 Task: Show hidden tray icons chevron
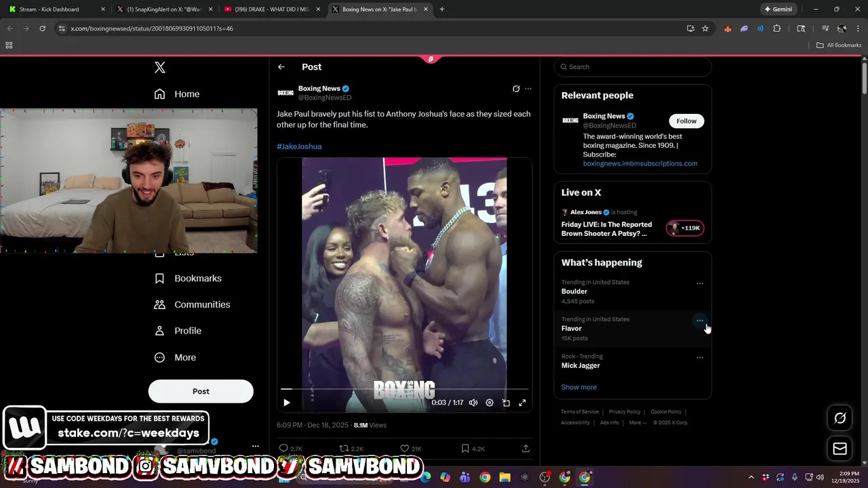751,477
